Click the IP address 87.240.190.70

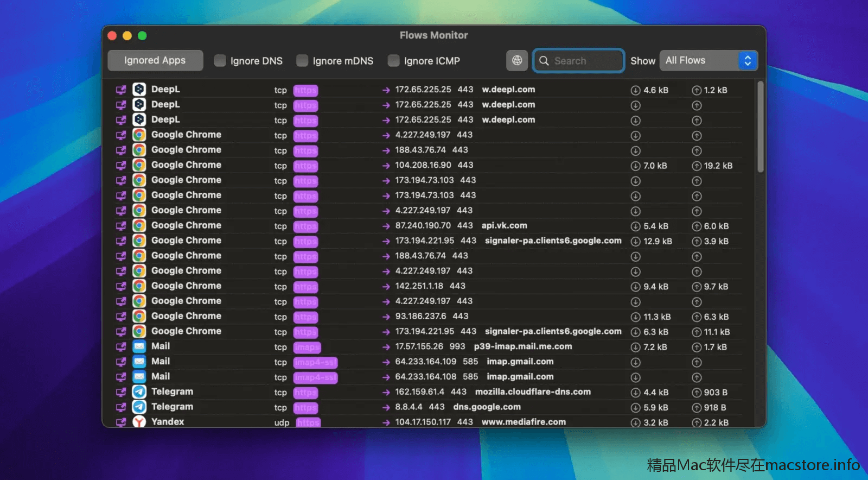coord(423,225)
